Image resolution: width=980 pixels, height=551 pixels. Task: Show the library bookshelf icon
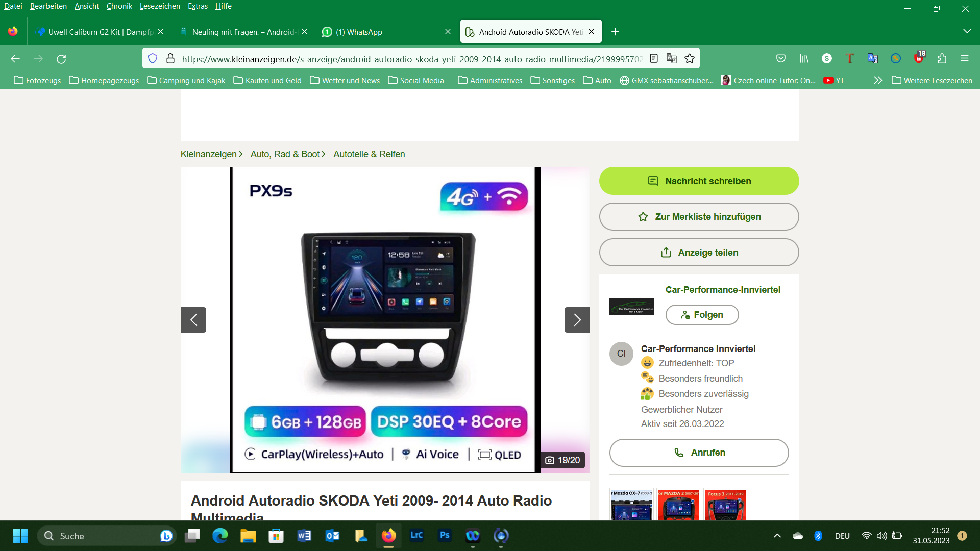point(804,59)
